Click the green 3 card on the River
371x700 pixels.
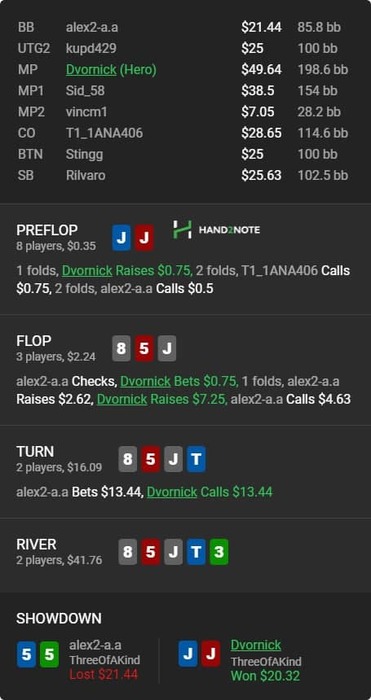click(x=219, y=552)
